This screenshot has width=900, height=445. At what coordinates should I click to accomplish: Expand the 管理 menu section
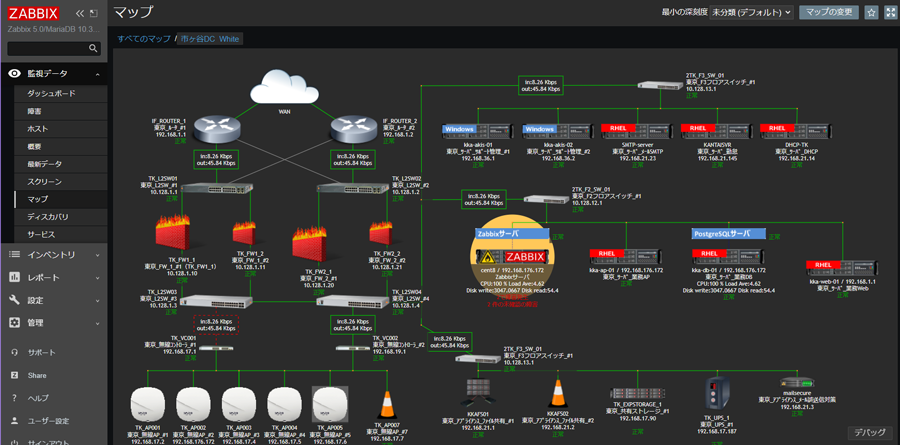point(54,323)
